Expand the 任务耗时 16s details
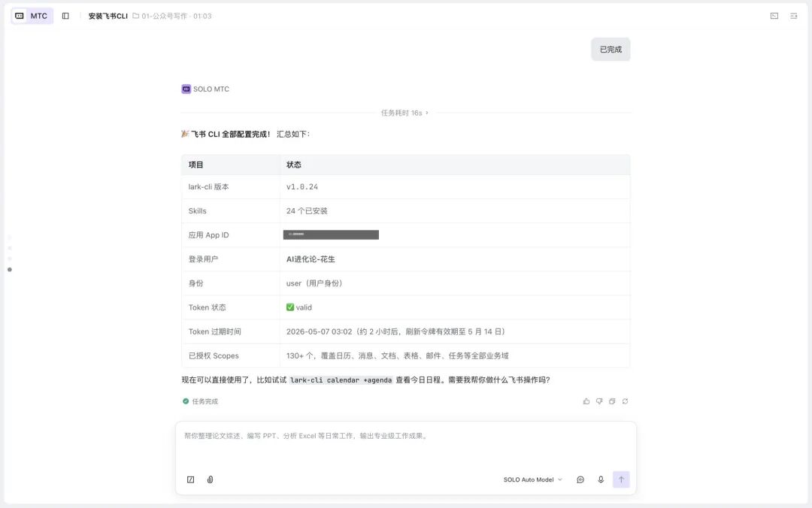 point(404,113)
